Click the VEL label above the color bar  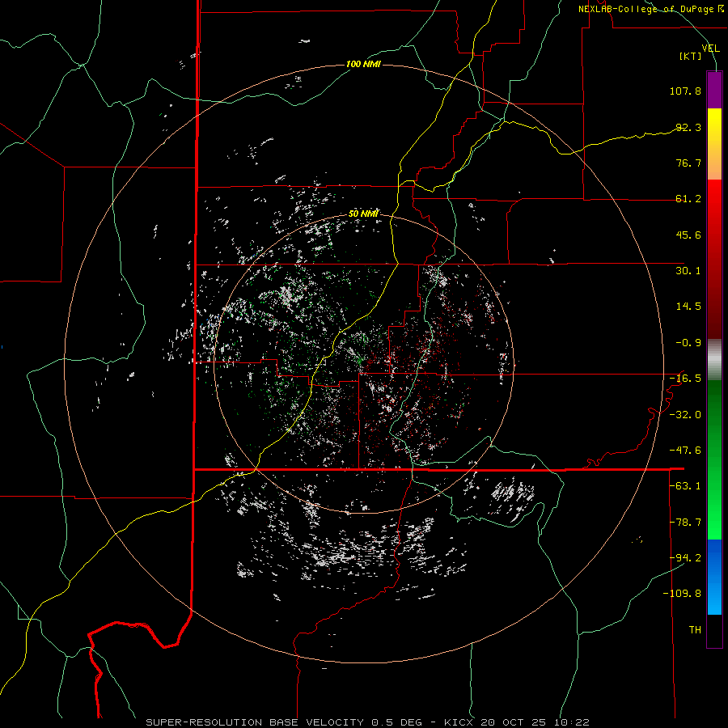click(x=710, y=49)
